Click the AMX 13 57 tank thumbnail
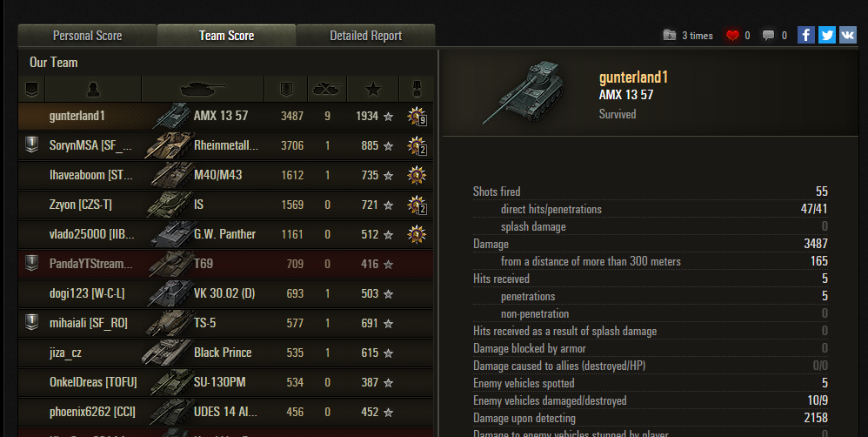This screenshot has width=868, height=437. (523, 92)
